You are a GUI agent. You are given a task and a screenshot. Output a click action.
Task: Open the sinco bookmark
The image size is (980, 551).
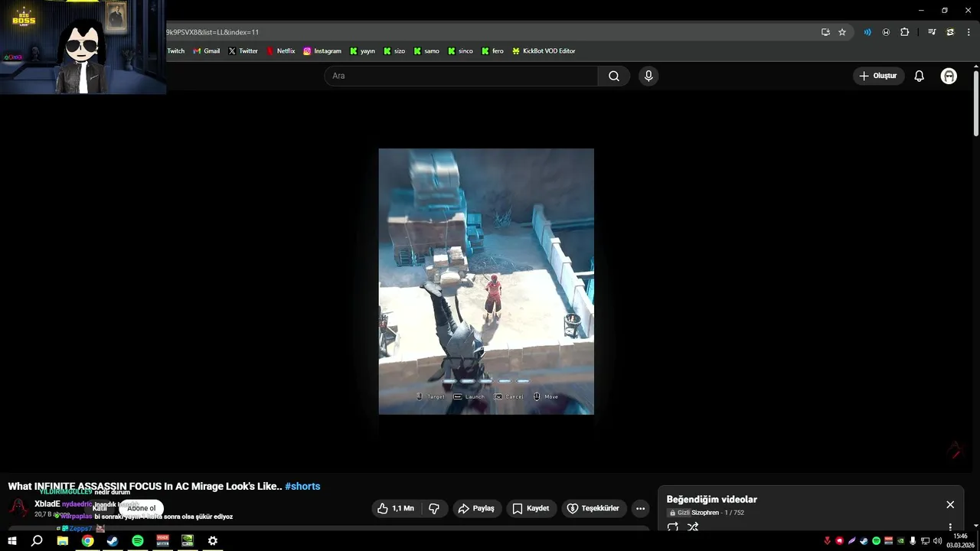(460, 51)
